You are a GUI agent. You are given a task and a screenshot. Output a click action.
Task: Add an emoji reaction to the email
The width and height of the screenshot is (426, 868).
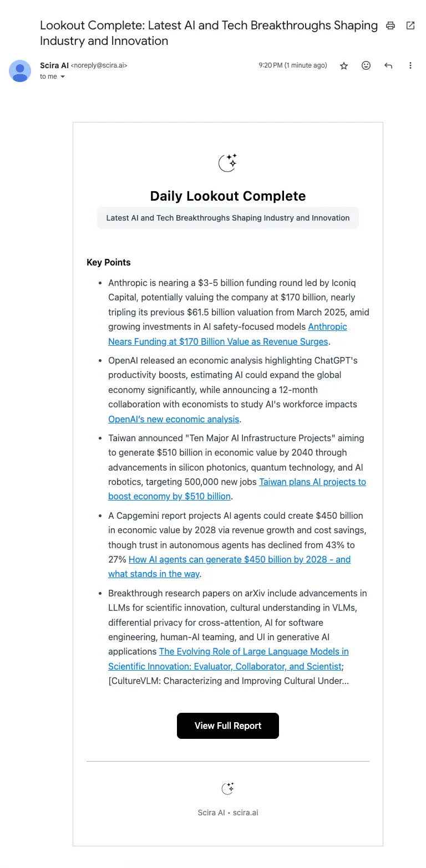[366, 65]
